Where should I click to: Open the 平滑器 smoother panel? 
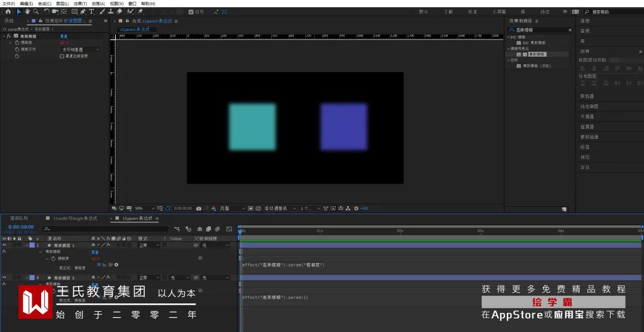click(587, 117)
